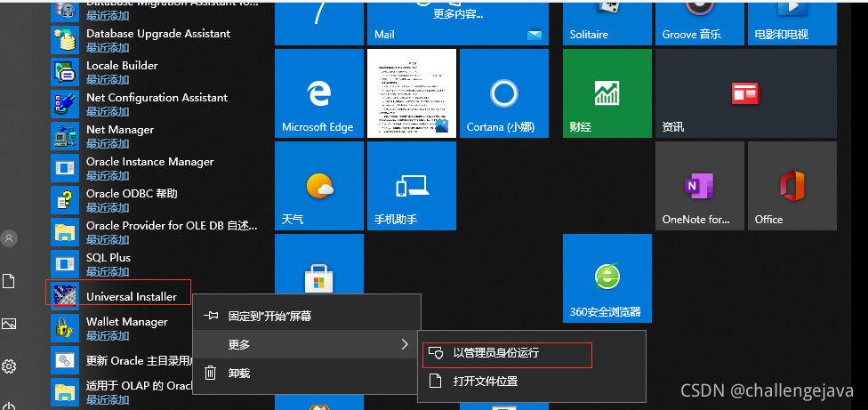Open the Office tile
868x410 pixels.
(x=792, y=185)
